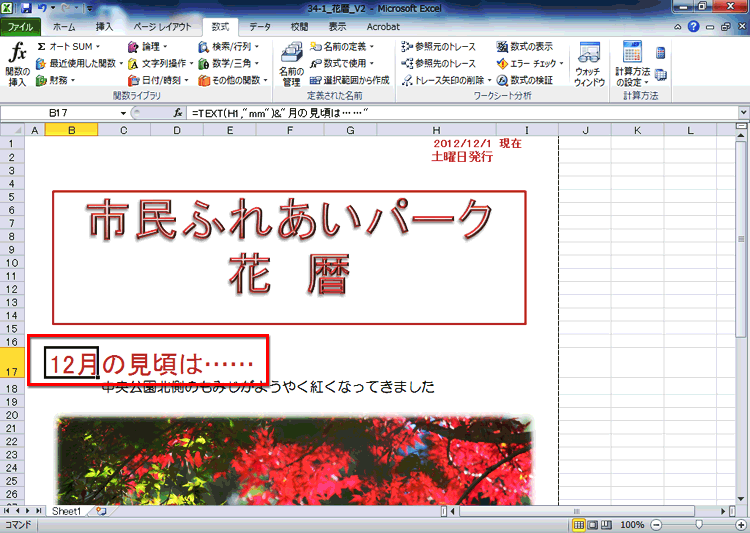
Task: Select the 市民ふれあいパーク 花暦 title box
Action: pyautogui.click(x=289, y=257)
